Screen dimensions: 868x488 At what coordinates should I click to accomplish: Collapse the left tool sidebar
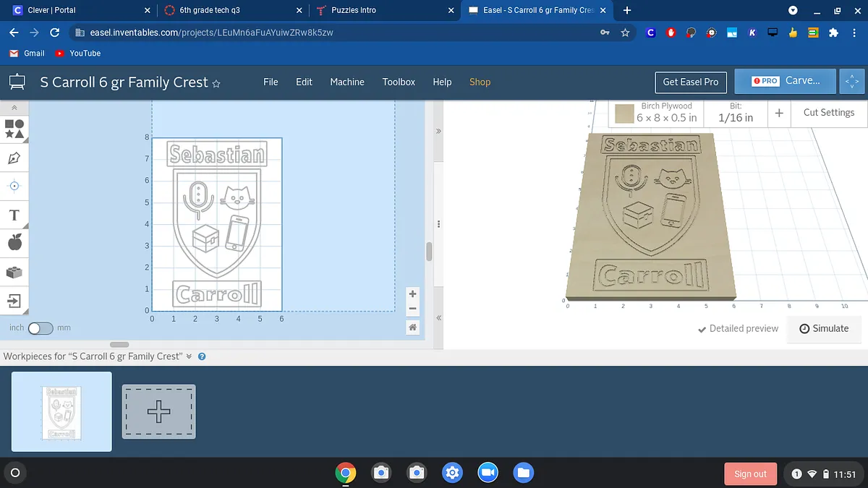click(14, 107)
